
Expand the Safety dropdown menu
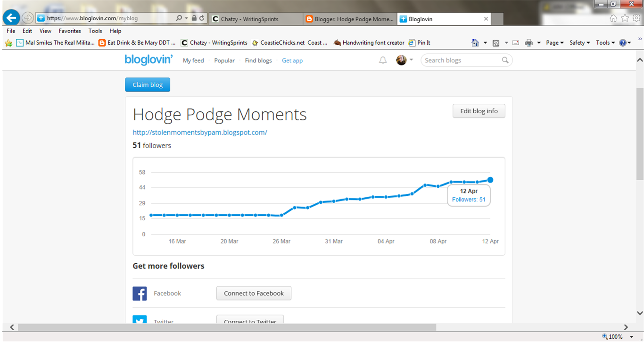[x=579, y=42]
